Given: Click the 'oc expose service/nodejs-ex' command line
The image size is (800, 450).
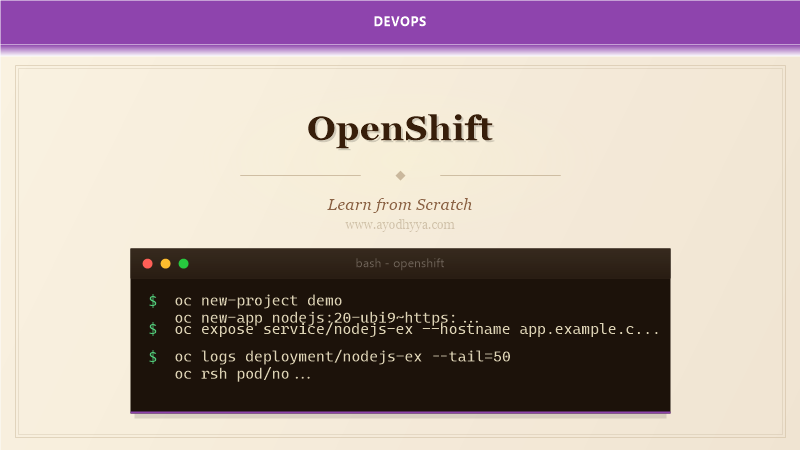Looking at the screenshot, I should coord(417,330).
